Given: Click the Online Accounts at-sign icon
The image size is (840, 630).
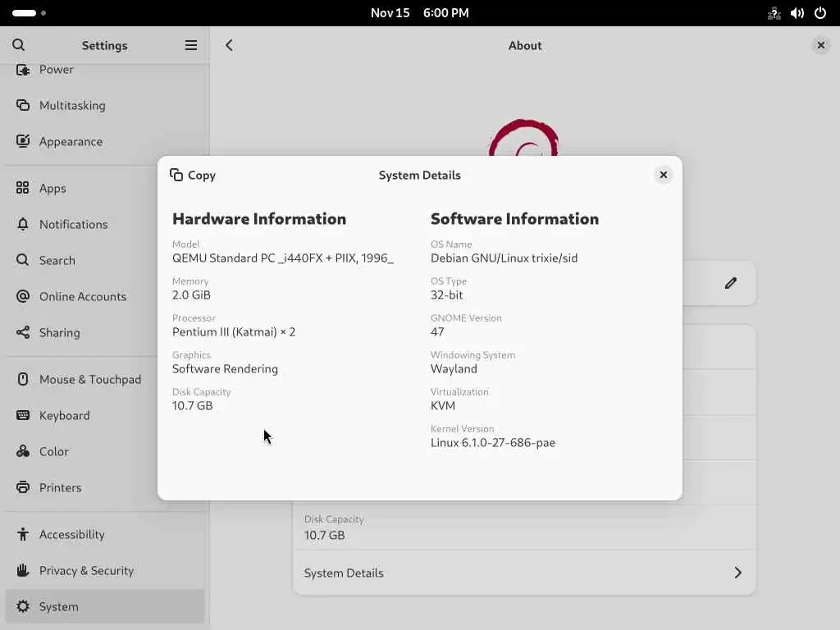Looking at the screenshot, I should [x=22, y=296].
